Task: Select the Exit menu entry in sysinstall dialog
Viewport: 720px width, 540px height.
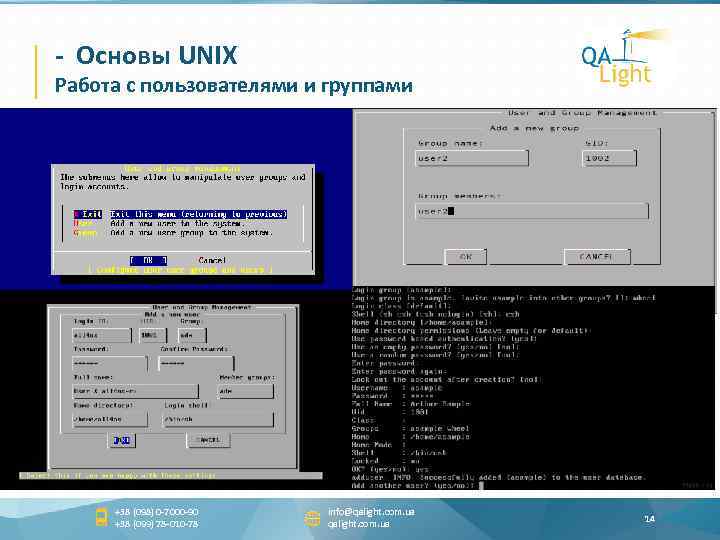Action: [180, 214]
